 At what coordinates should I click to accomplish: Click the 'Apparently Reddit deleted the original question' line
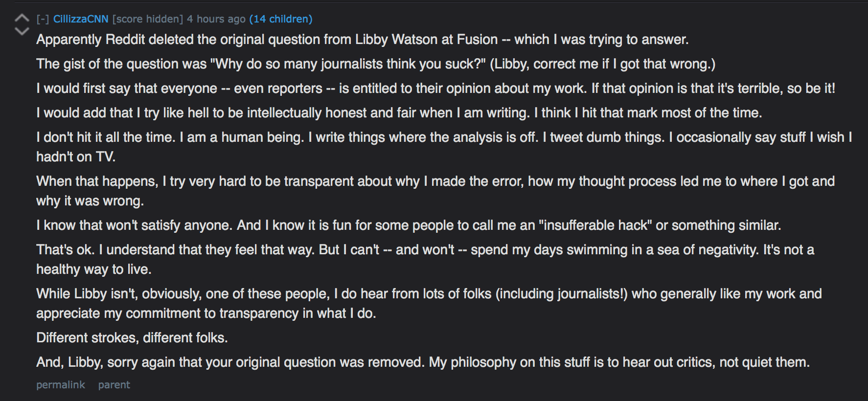click(x=363, y=40)
